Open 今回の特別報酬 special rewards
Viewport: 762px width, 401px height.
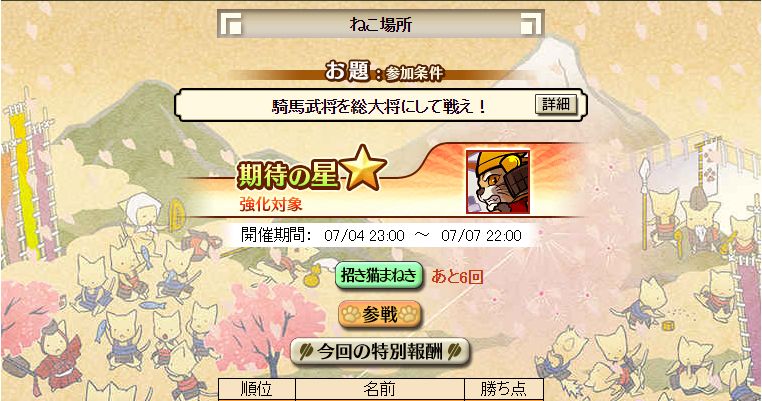point(380,351)
